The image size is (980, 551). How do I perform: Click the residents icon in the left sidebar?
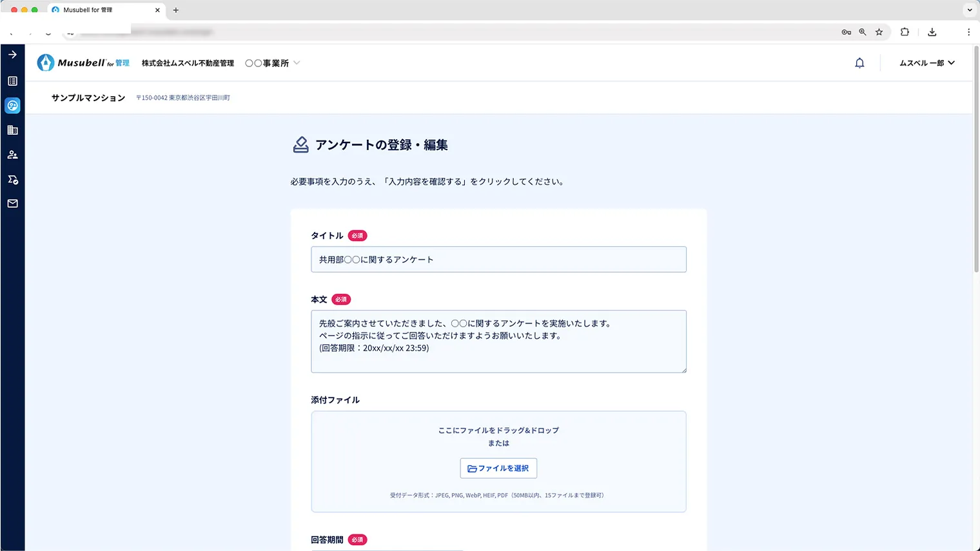12,154
